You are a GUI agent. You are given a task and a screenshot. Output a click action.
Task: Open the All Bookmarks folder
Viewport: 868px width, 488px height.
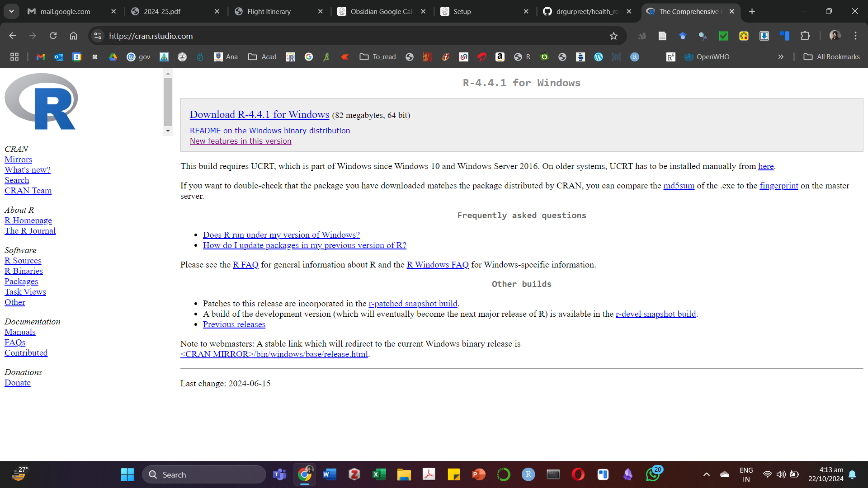click(832, 57)
